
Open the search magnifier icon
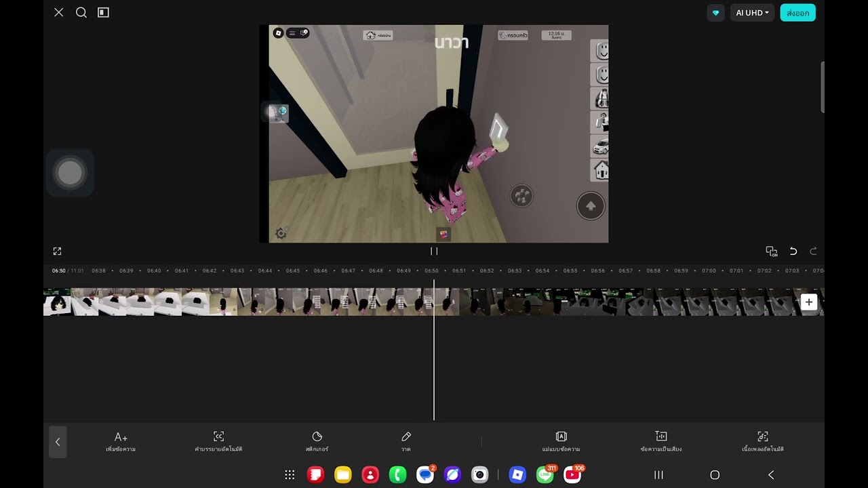coord(81,12)
